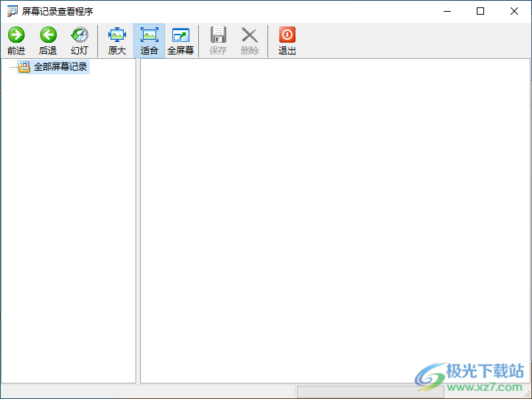Click the 保存 save disk icon

coord(218,35)
